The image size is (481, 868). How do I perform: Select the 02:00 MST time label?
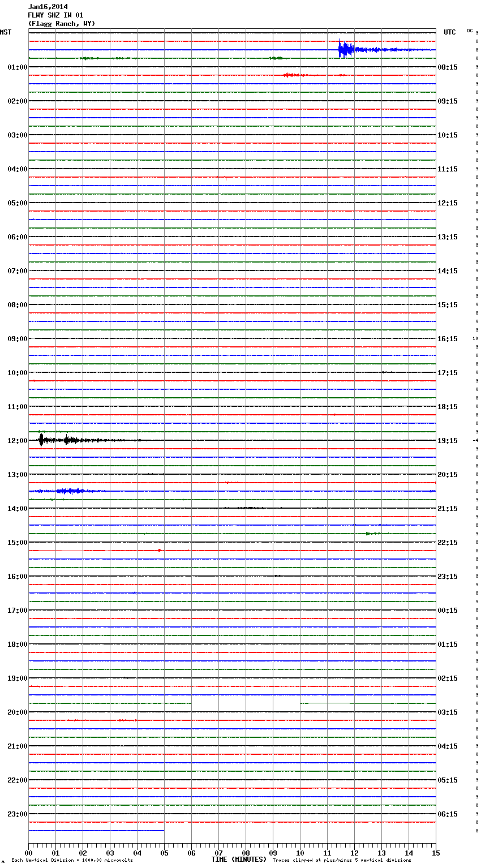(x=18, y=101)
